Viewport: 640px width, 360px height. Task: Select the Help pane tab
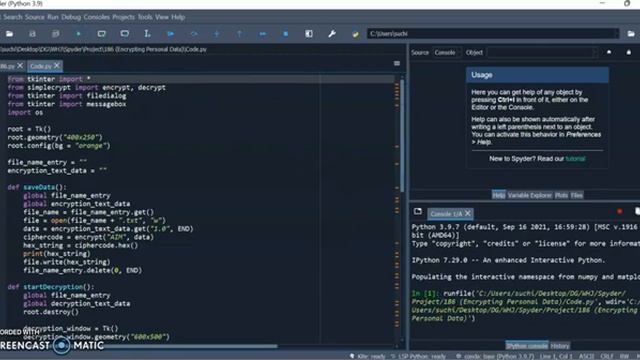coord(498,195)
